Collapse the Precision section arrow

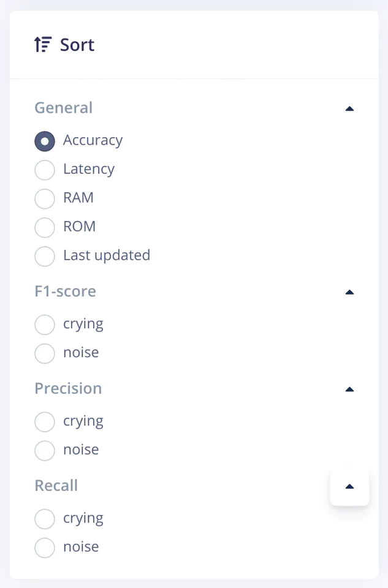(349, 390)
